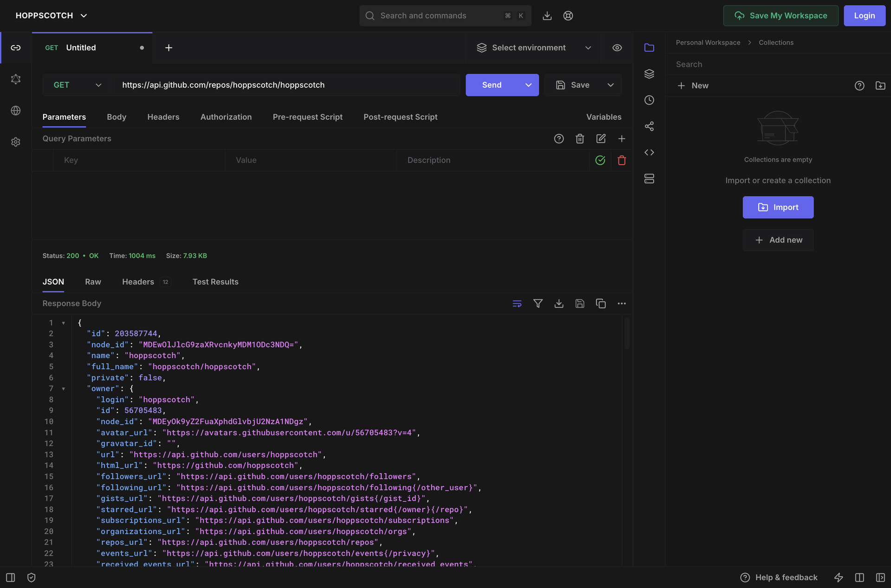Toggle right collections sidebar visibility

[880, 577]
